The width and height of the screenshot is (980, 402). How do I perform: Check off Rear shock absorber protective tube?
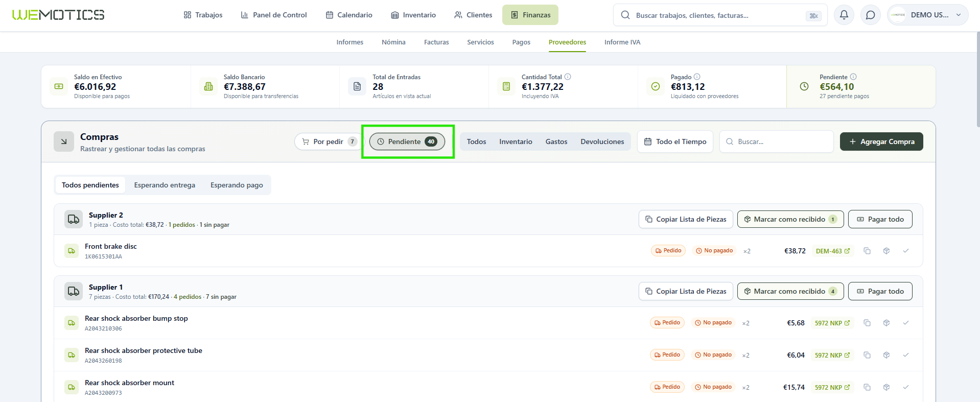pos(906,355)
